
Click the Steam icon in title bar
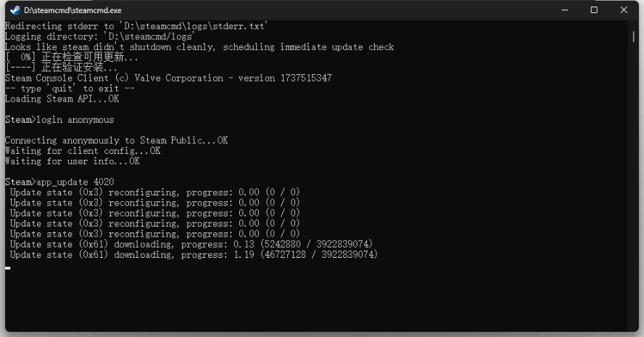tap(15, 10)
